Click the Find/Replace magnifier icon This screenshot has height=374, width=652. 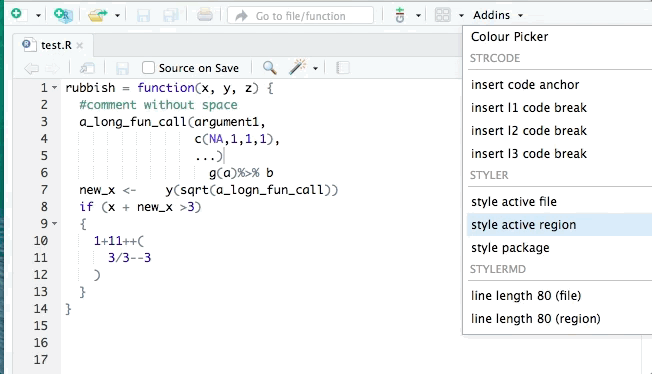269,67
